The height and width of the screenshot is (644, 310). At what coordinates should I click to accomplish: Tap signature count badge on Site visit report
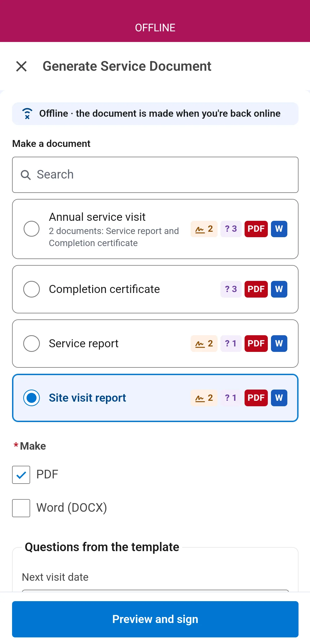[204, 398]
